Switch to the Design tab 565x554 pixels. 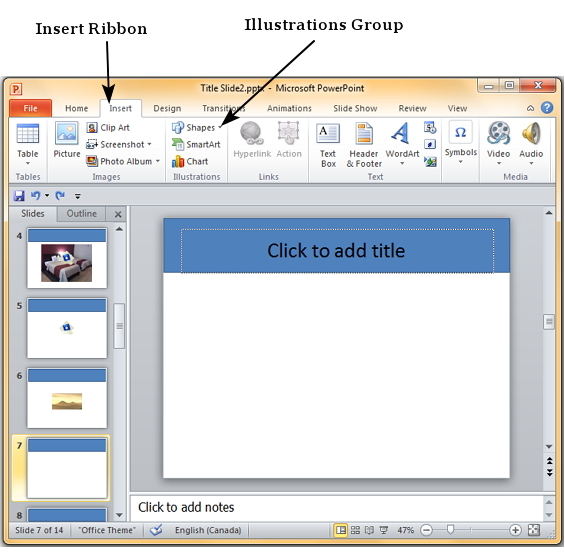[x=167, y=108]
